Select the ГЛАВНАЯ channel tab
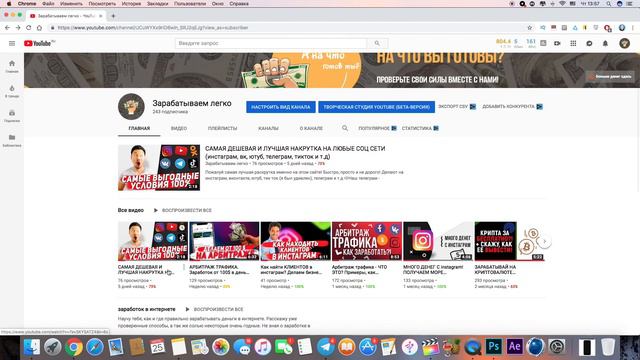This screenshot has height=360, width=640. 139,128
